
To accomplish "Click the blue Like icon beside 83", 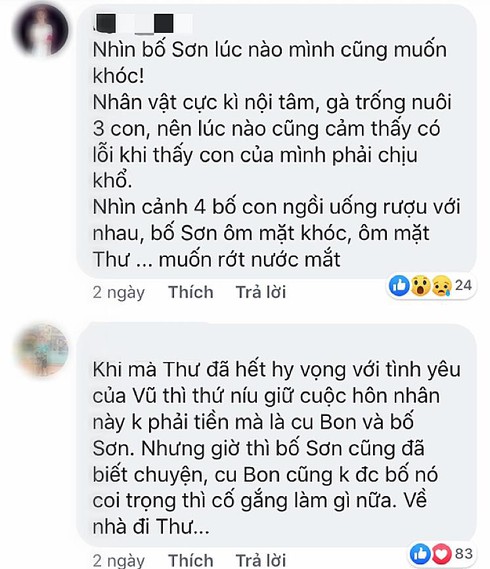I will [420, 554].
